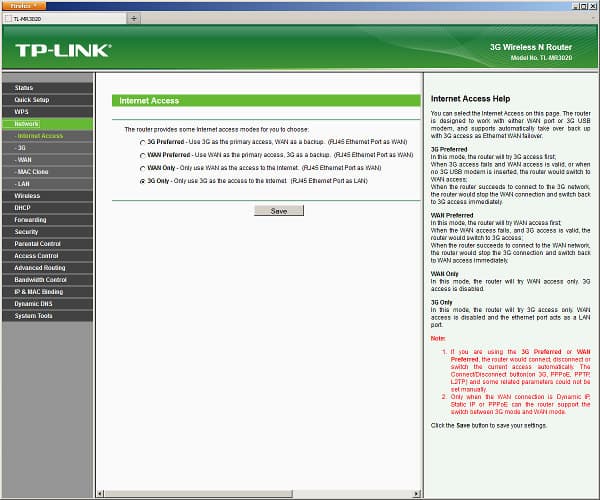600x500 pixels.
Task: Click the horizontal scrollbar thumb
Action: pyautogui.click(x=198, y=494)
